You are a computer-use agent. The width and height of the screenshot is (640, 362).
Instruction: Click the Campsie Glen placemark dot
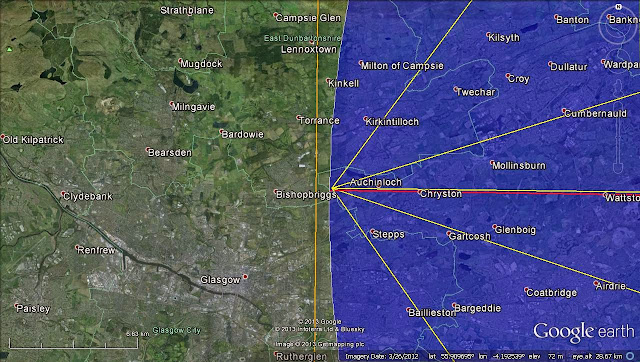276,15
